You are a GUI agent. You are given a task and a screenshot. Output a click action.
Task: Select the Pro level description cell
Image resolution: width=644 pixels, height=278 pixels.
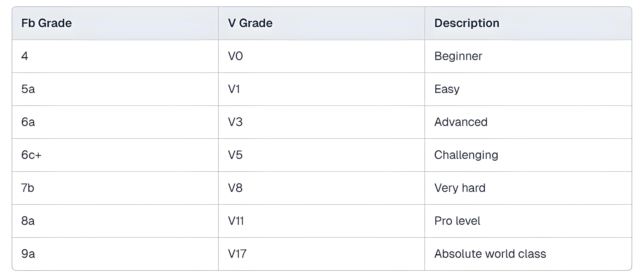(x=457, y=221)
